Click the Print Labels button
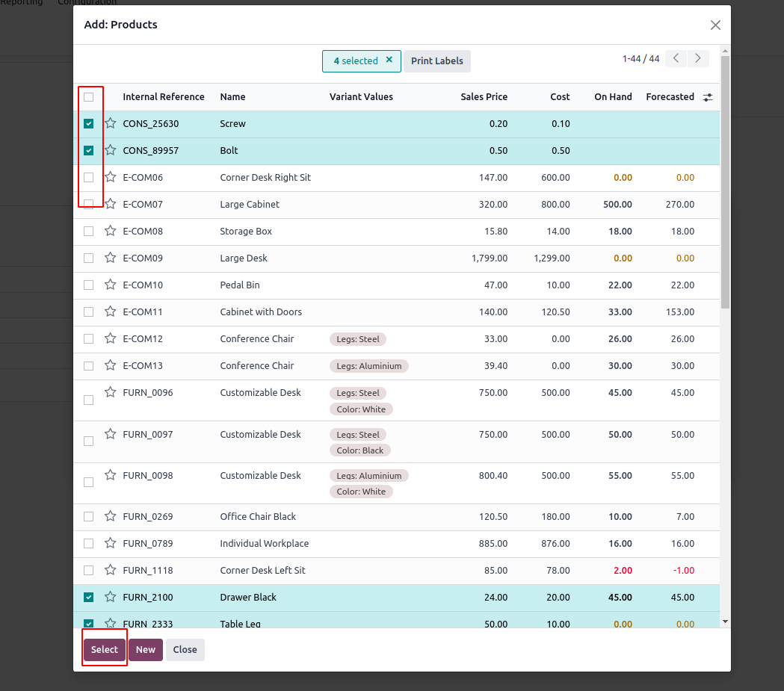 [x=437, y=61]
